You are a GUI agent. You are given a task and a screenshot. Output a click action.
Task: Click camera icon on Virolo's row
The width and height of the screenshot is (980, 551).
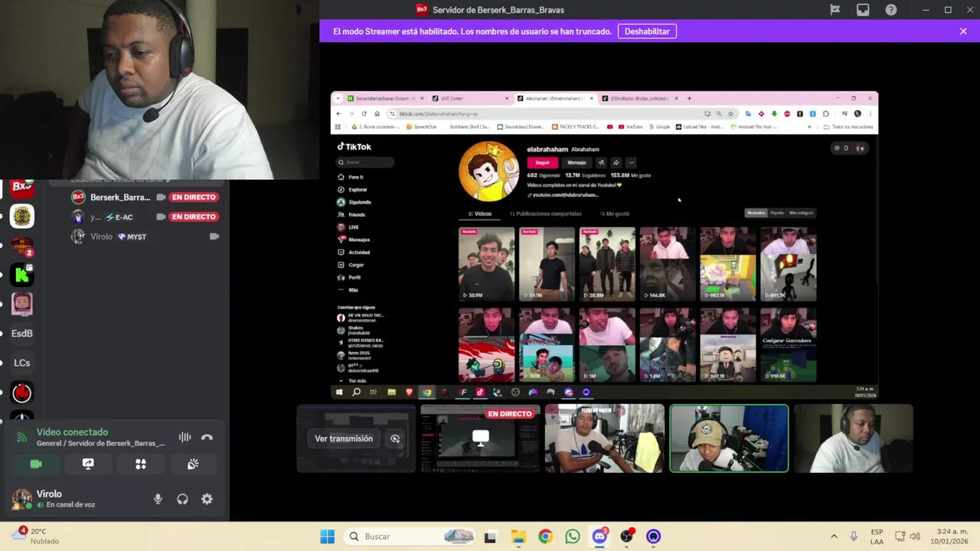point(214,236)
